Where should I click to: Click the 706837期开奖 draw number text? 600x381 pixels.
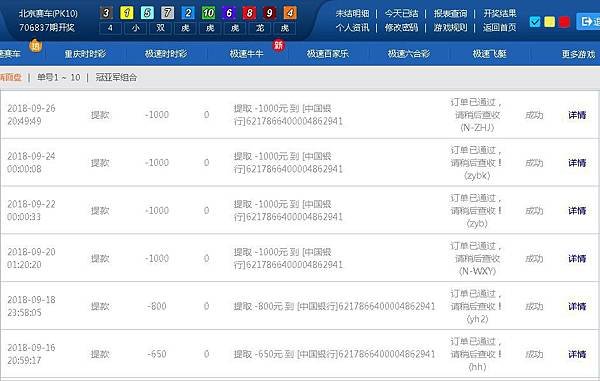pyautogui.click(x=47, y=28)
